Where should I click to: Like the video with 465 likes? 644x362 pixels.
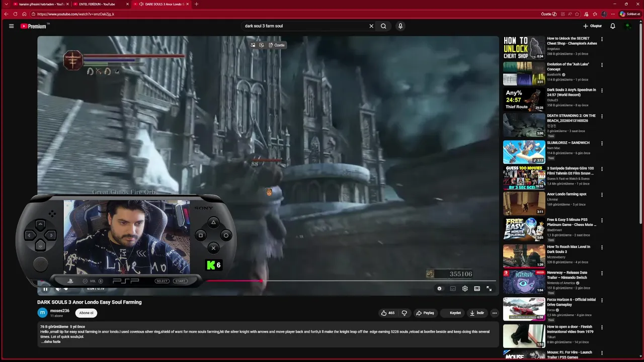[387, 313]
